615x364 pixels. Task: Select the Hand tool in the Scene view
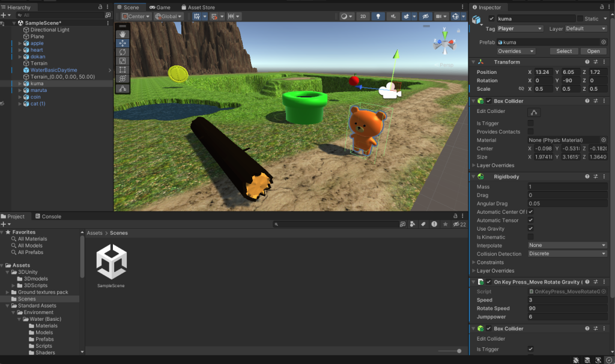(x=123, y=34)
